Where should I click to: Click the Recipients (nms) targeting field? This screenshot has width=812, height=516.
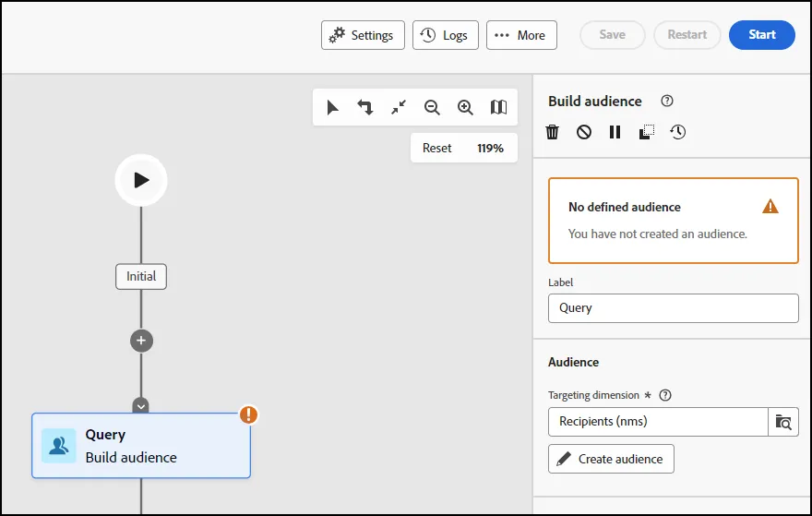pyautogui.click(x=658, y=422)
